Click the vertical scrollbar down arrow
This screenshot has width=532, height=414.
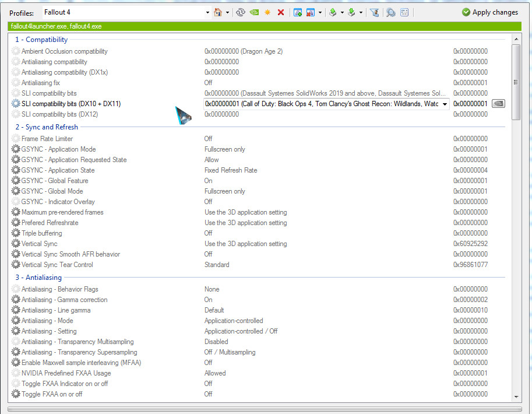516,397
